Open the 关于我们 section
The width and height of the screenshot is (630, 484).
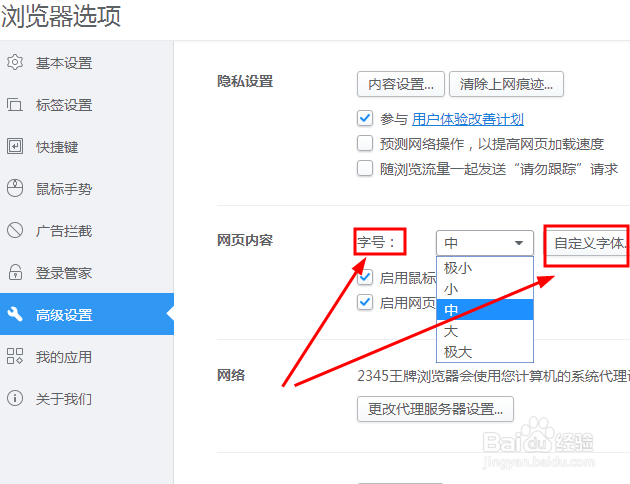click(87, 398)
